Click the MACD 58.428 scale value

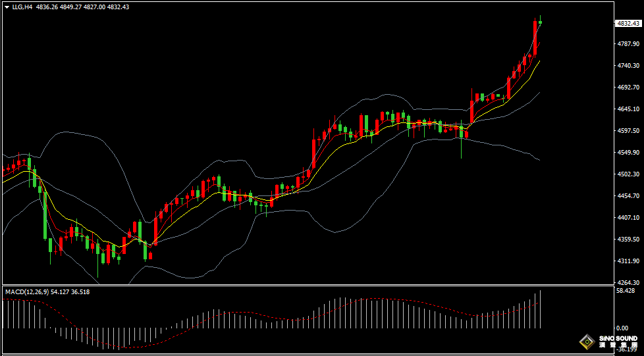(626, 290)
